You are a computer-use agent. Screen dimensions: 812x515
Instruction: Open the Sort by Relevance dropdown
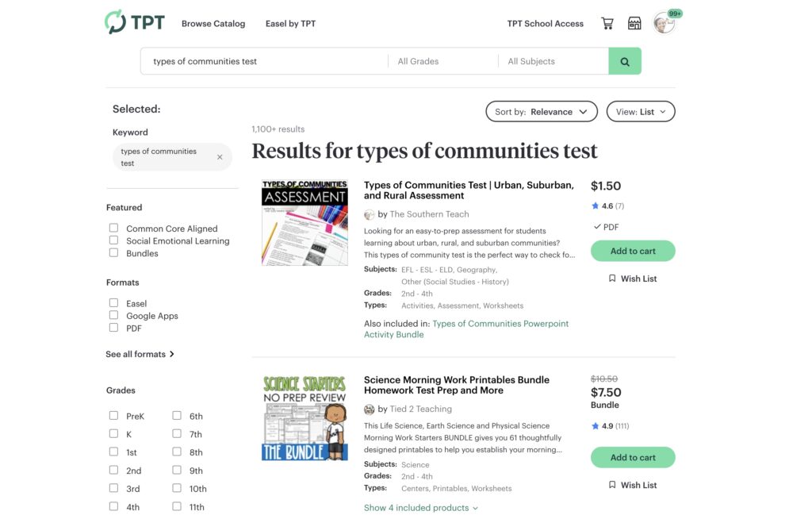[x=542, y=111]
